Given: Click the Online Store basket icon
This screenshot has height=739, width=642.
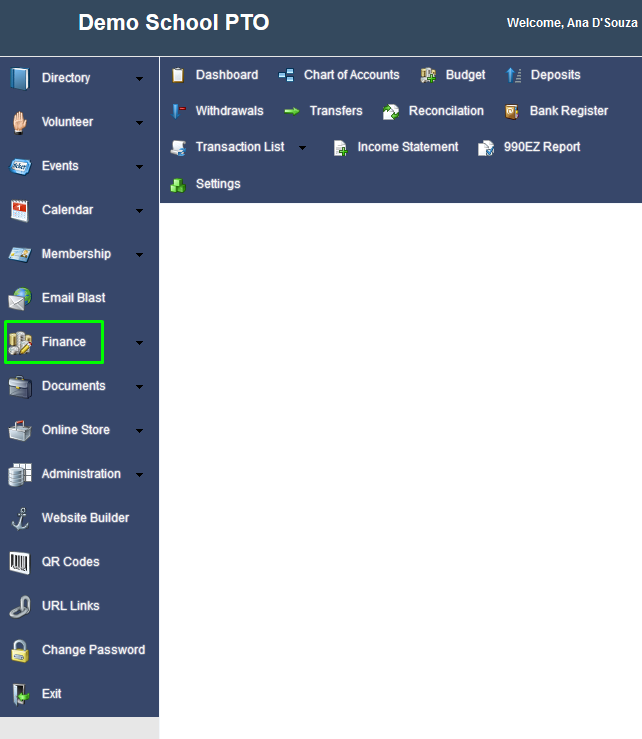Looking at the screenshot, I should click(x=20, y=430).
